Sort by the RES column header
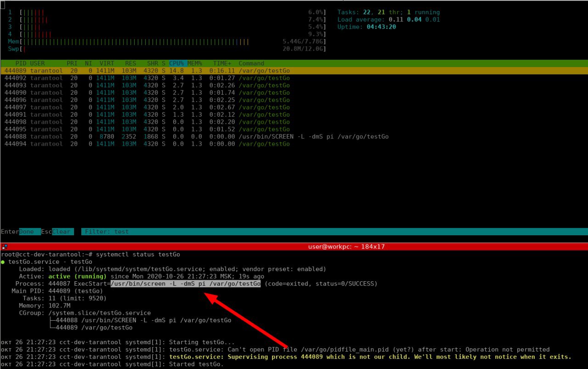The image size is (588, 369). (x=130, y=63)
